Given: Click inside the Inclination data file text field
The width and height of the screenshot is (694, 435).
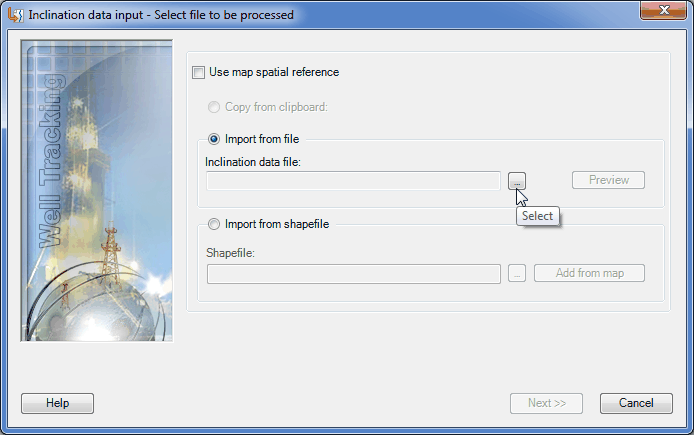Looking at the screenshot, I should tap(353, 181).
